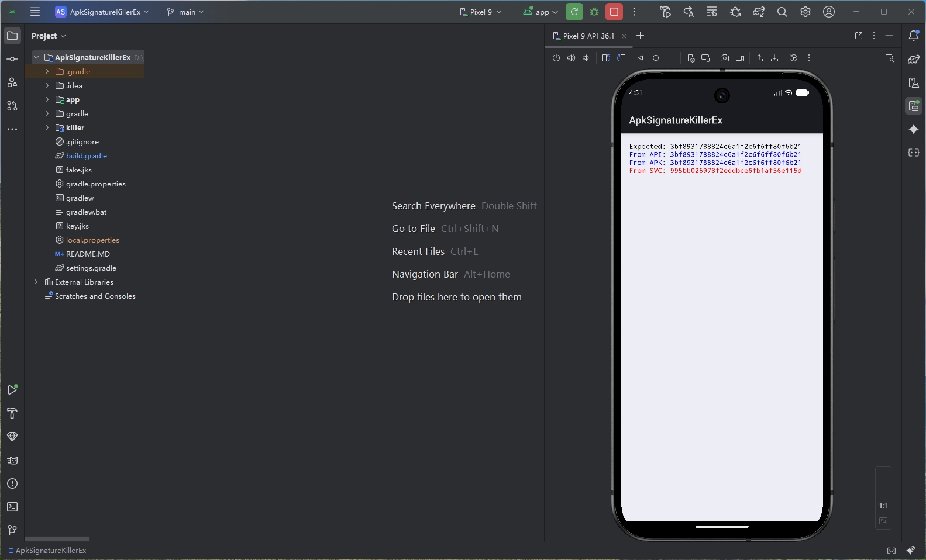Open the App Quality Insights gem icon
Viewport: 926px width, 560px height.
pos(12,437)
